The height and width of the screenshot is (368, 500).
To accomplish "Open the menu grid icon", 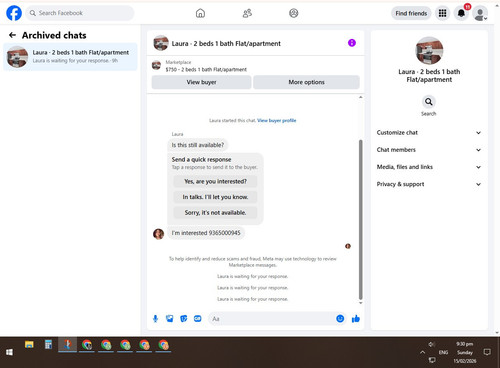I will pos(442,13).
